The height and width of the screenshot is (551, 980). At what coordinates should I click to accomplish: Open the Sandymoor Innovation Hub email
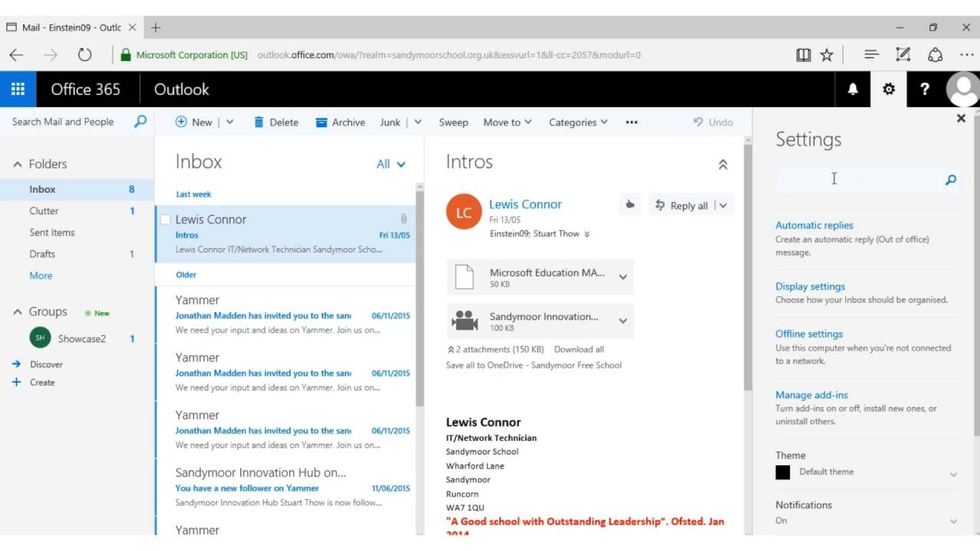tap(286, 487)
